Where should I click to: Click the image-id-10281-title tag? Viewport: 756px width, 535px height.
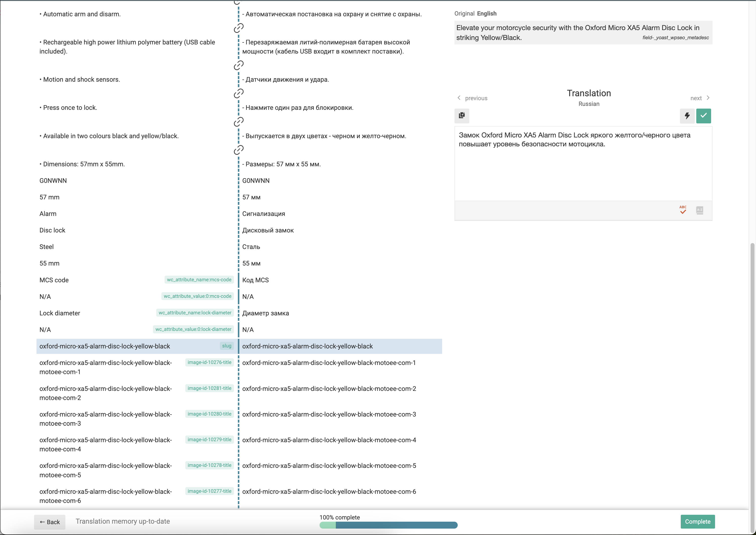(x=209, y=388)
